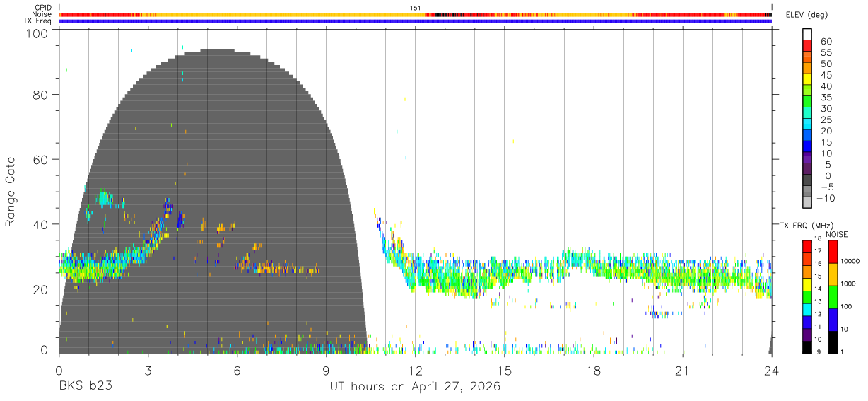Viewport: 868px width, 401px height.
Task: Click the UT hours on April 27, 2026 label
Action: coord(415,387)
